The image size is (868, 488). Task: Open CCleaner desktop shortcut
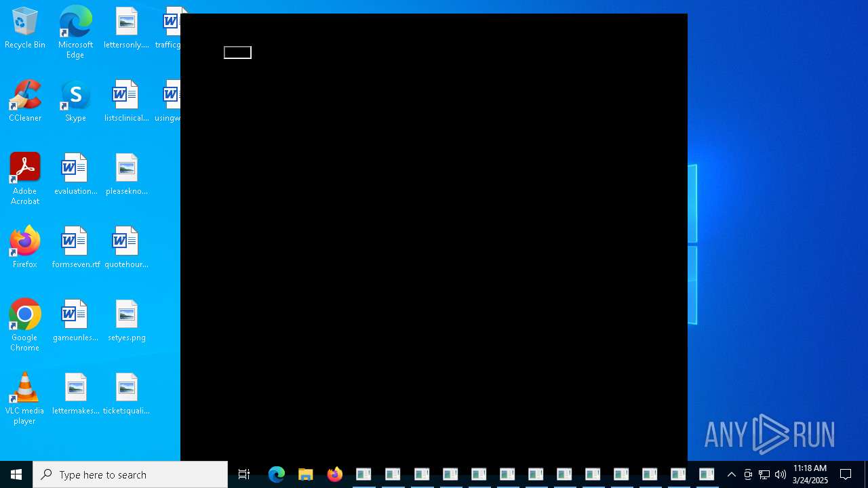(x=25, y=102)
